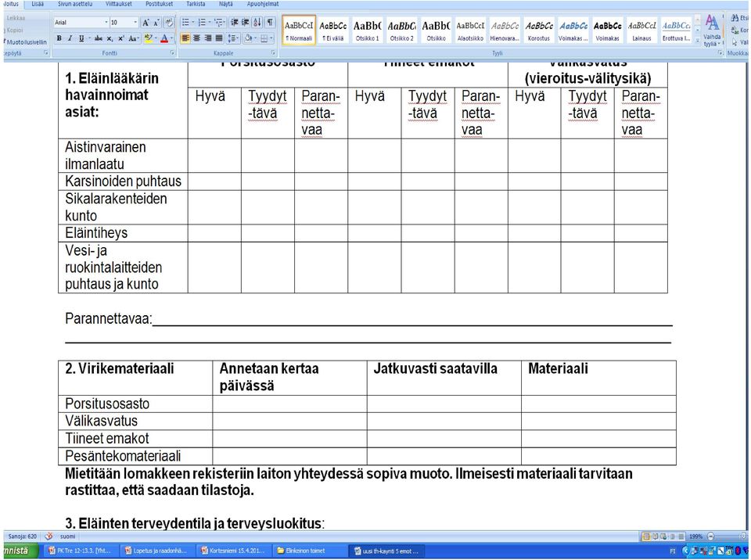This screenshot has height=560, width=751.
Task: Select the Muotoilusivellin format painter
Action: (x=25, y=42)
